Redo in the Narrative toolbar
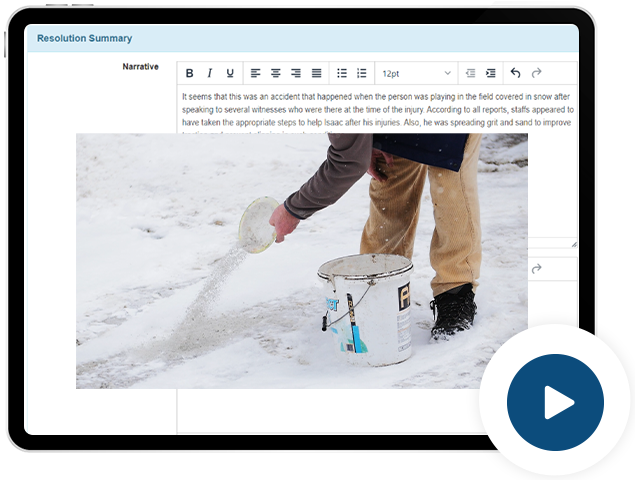 [537, 73]
